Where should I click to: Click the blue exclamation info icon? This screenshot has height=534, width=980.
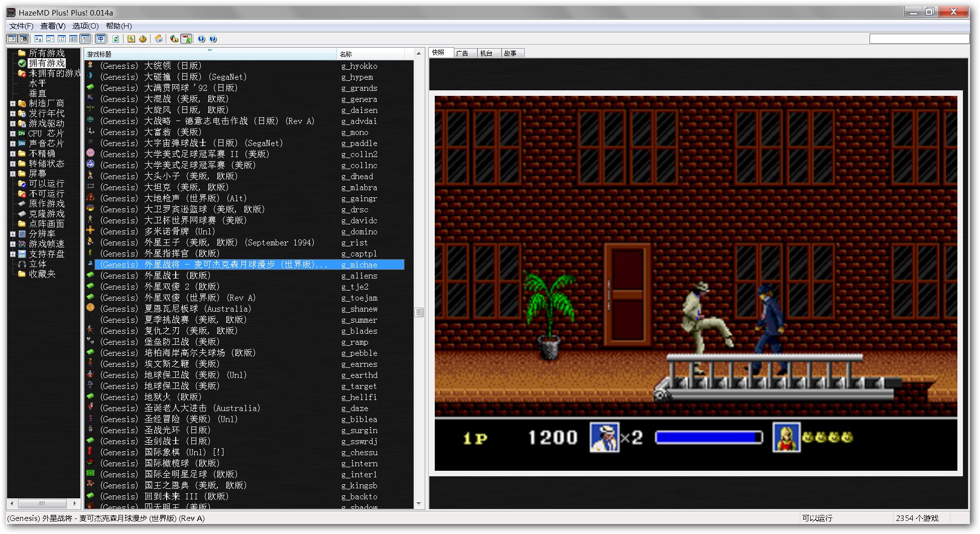201,39
